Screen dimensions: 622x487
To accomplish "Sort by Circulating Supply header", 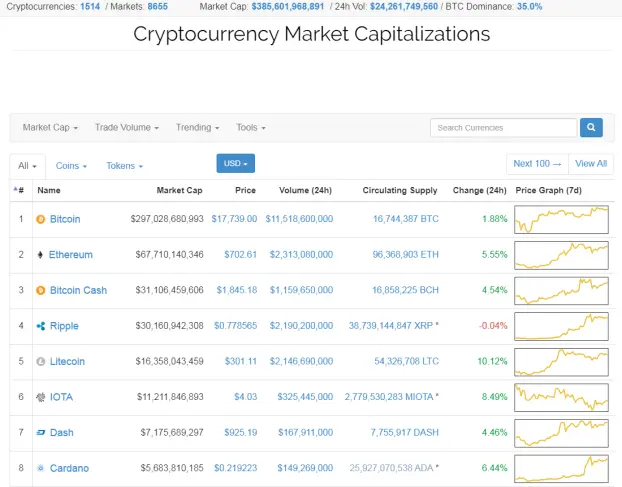I will tap(400, 190).
